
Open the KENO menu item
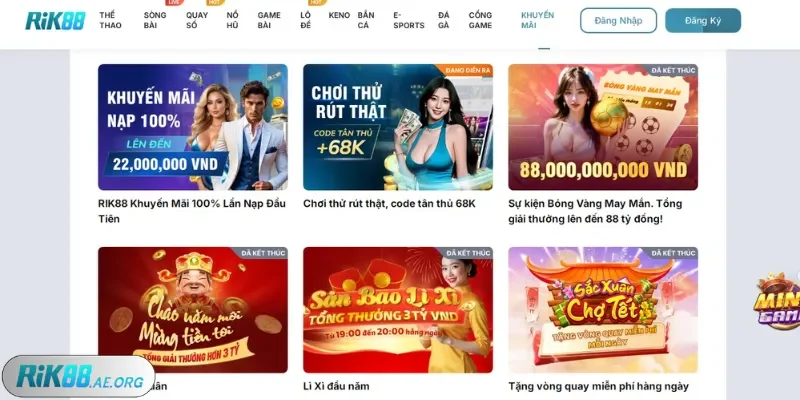[339, 15]
